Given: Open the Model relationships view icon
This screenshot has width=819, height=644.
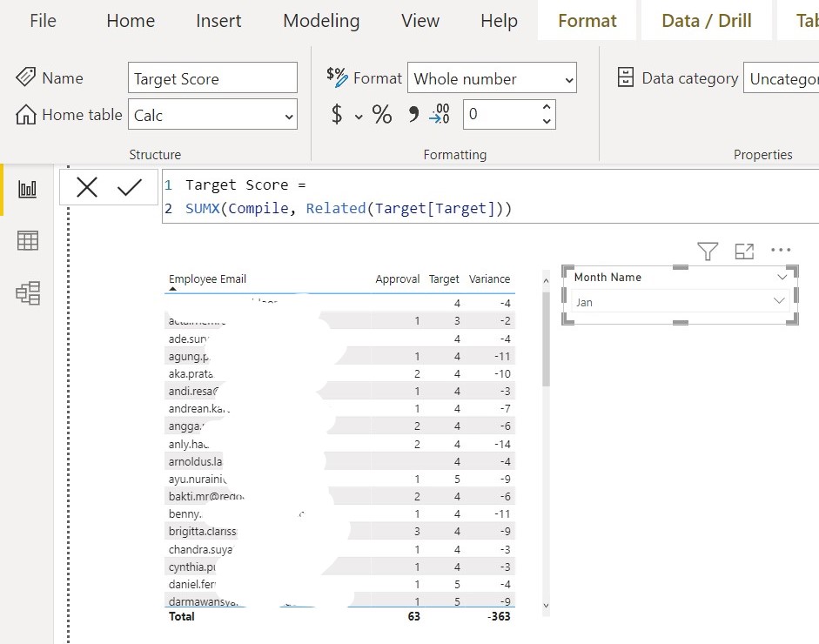Looking at the screenshot, I should click(28, 293).
